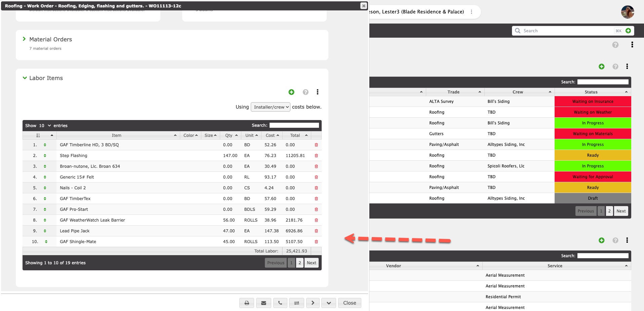Image resolution: width=644 pixels, height=311 pixels.
Task: Click the phone call button
Action: click(280, 303)
